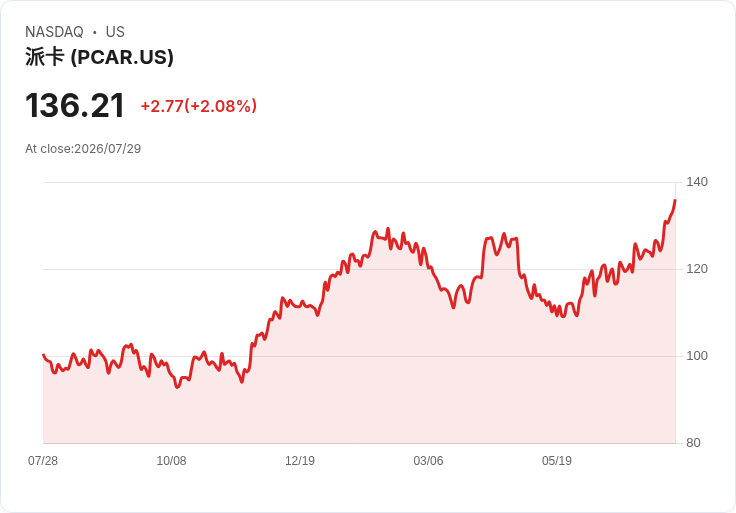
Task: Click the current price 136.21
Action: click(75, 106)
